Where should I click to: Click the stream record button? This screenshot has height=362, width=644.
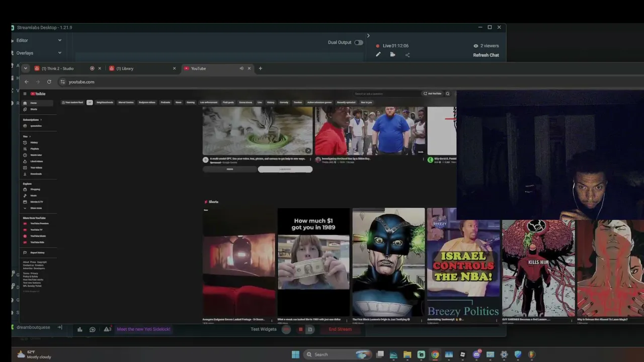286,329
